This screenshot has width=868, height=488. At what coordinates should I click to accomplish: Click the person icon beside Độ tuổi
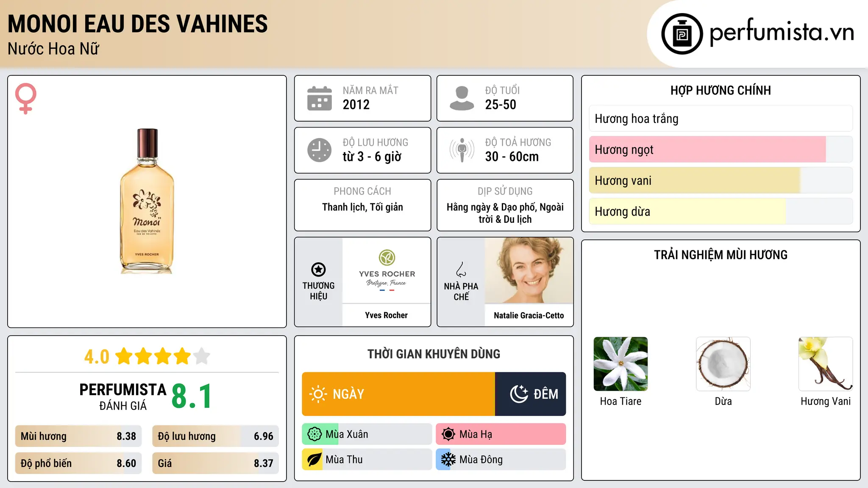coord(462,98)
